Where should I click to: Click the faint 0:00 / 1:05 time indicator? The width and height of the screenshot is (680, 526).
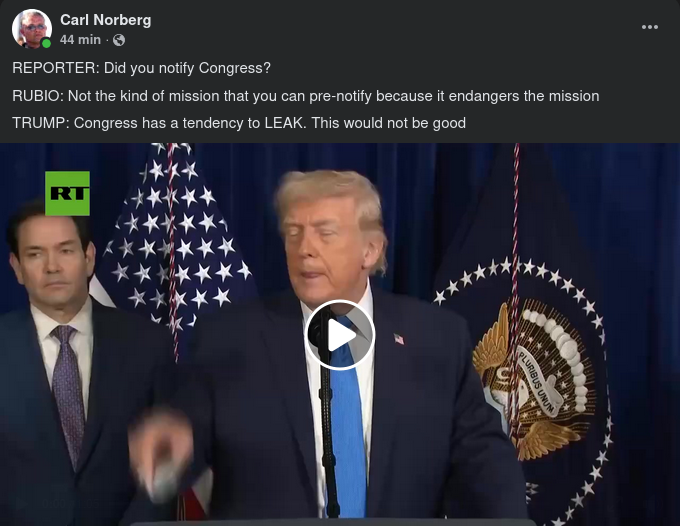72,503
